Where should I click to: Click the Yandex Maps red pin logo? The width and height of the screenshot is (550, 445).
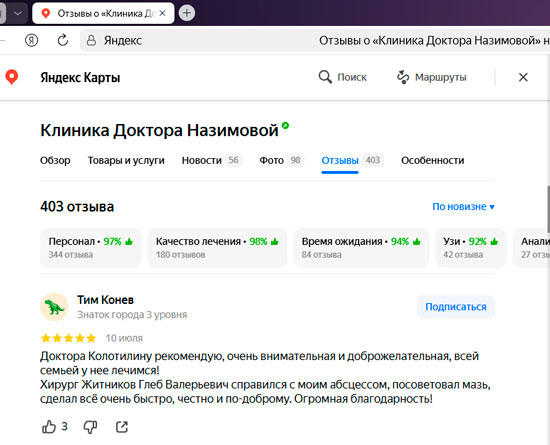pos(12,77)
